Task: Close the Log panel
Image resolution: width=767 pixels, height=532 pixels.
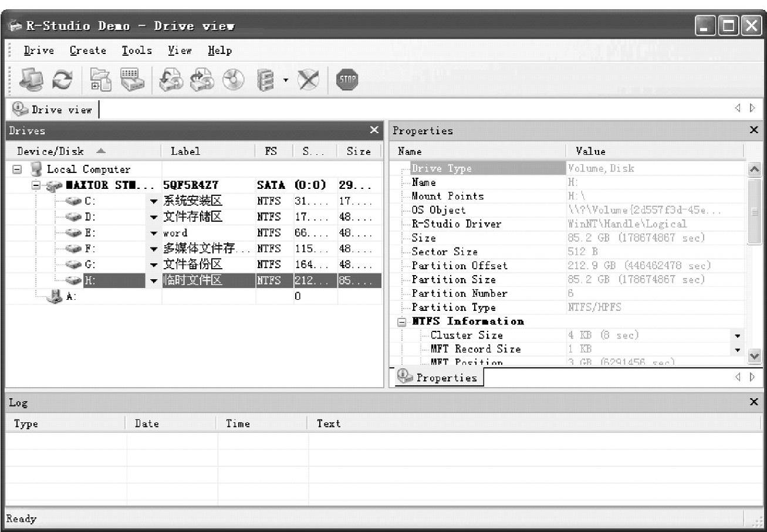Action: 754,402
